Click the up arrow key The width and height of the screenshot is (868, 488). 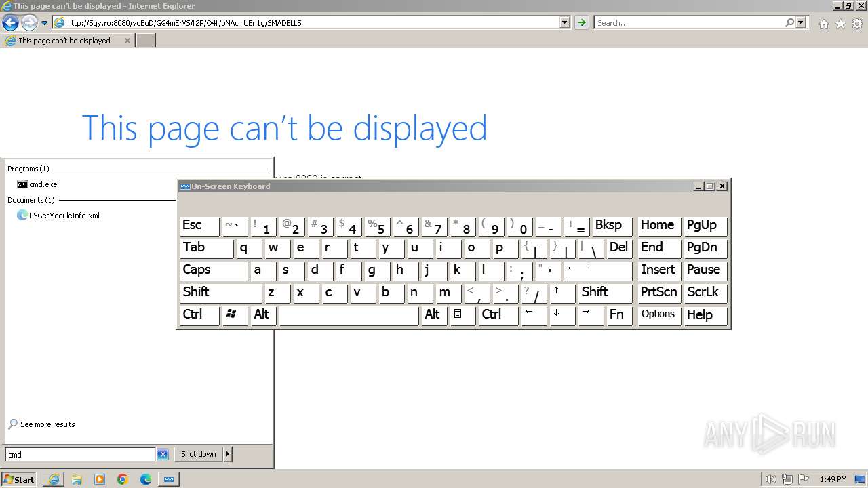tap(562, 293)
